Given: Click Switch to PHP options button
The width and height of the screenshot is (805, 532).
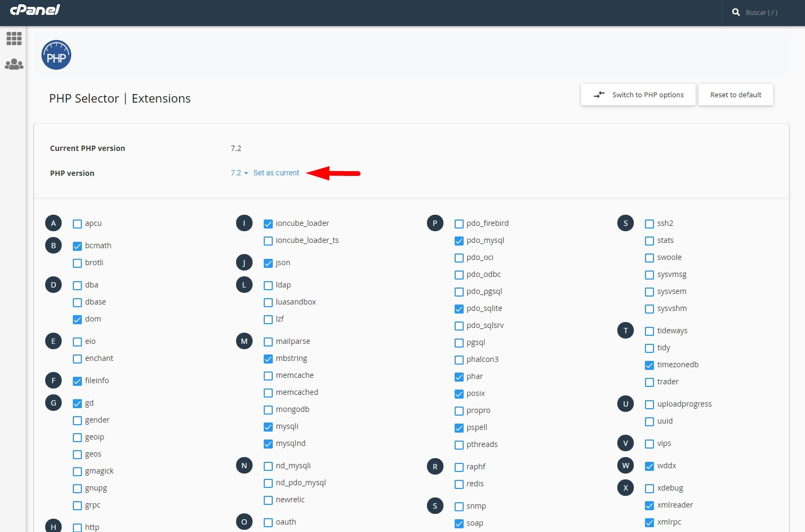Looking at the screenshot, I should tap(638, 95).
